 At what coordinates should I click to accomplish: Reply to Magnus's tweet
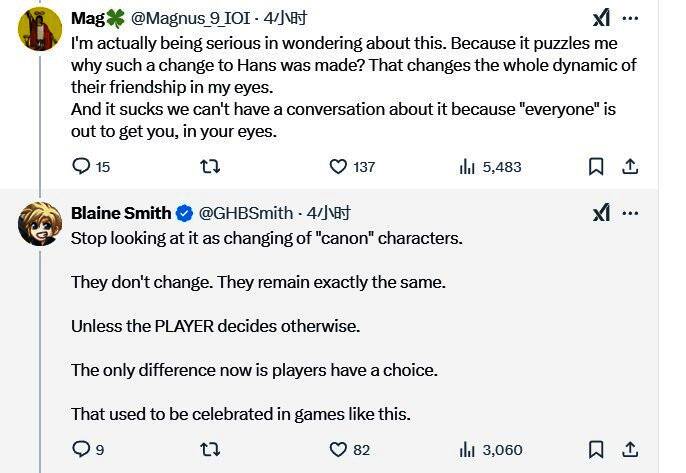pyautogui.click(x=81, y=166)
